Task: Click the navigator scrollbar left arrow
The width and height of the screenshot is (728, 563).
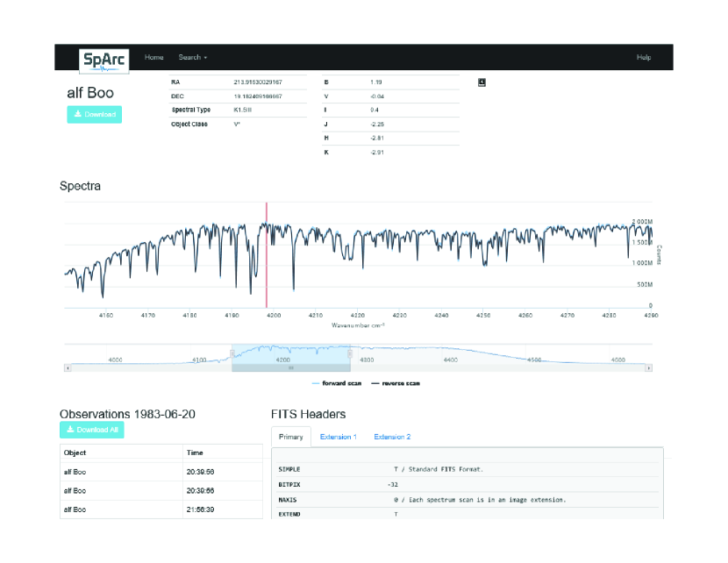Action: click(68, 368)
